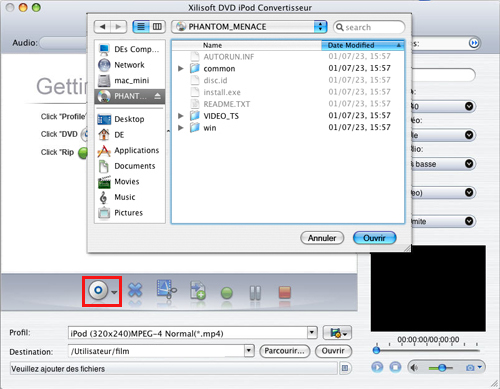Click the disc.id file row
Image resolution: width=500 pixels, height=389 pixels.
(x=288, y=80)
